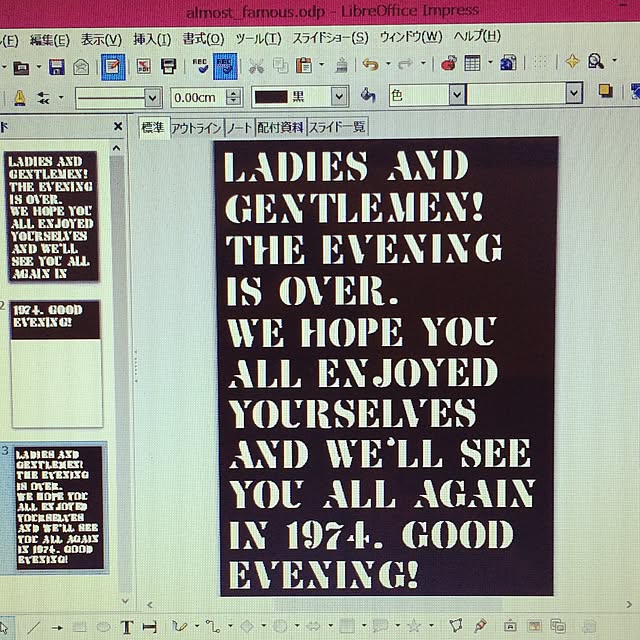Export directly as PDF icon
Image resolution: width=640 pixels, height=640 pixels.
click(x=144, y=66)
